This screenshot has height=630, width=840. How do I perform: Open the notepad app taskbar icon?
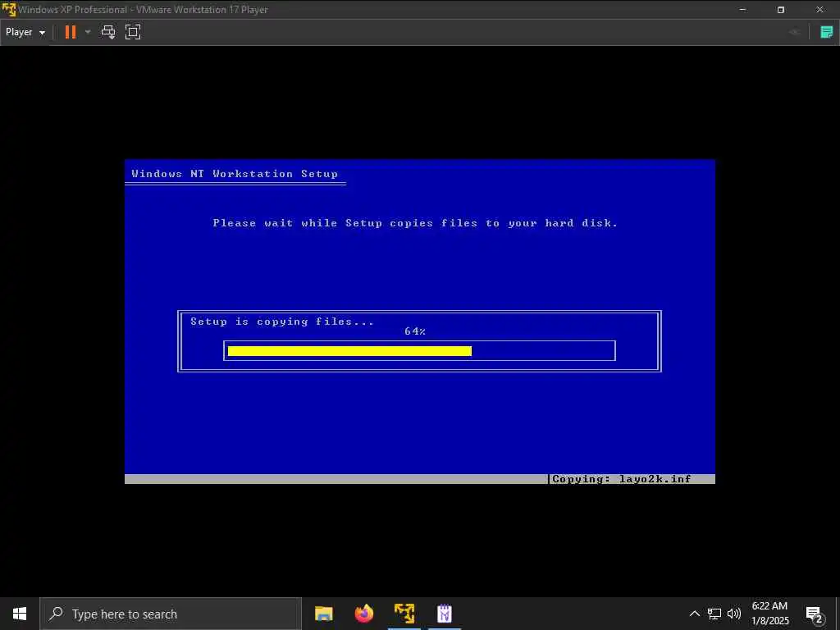[445, 614]
